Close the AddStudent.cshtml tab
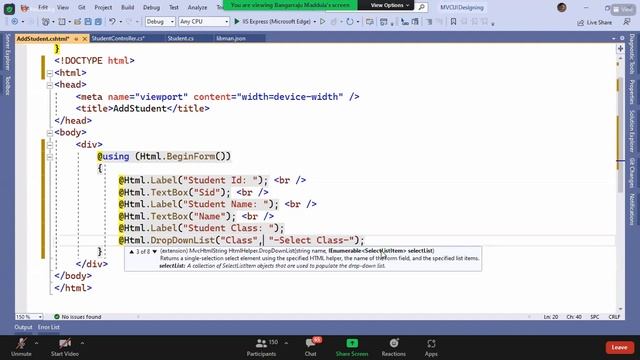This screenshot has height=360, width=640. click(85, 39)
